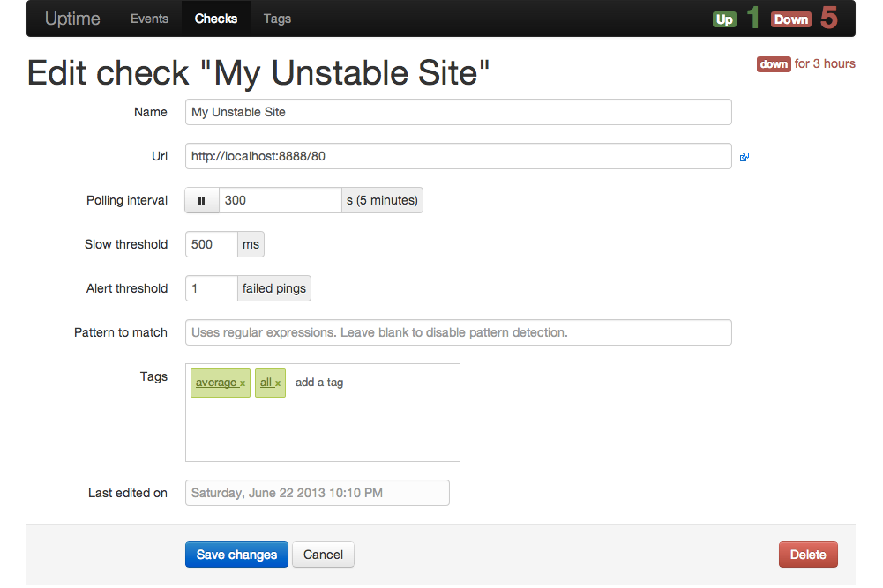Open the Events tab
The height and width of the screenshot is (588, 883).
[x=149, y=19]
